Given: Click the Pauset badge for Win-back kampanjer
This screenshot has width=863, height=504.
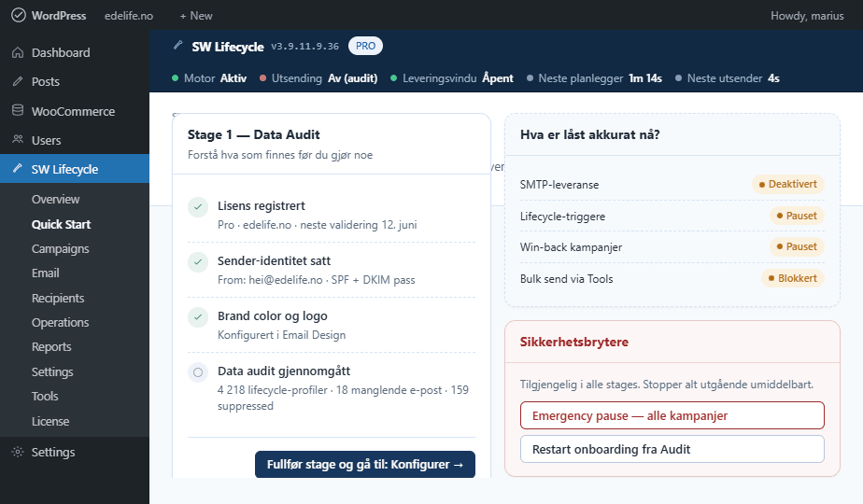Looking at the screenshot, I should [797, 246].
